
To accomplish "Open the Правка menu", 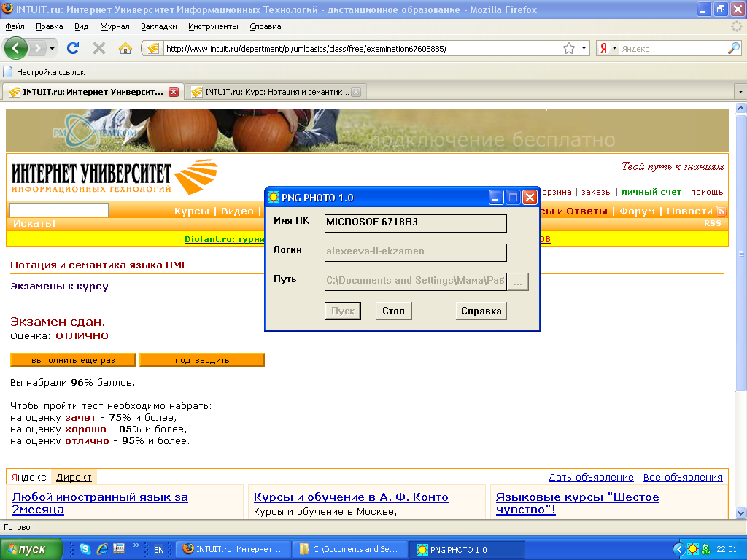I will tap(49, 27).
